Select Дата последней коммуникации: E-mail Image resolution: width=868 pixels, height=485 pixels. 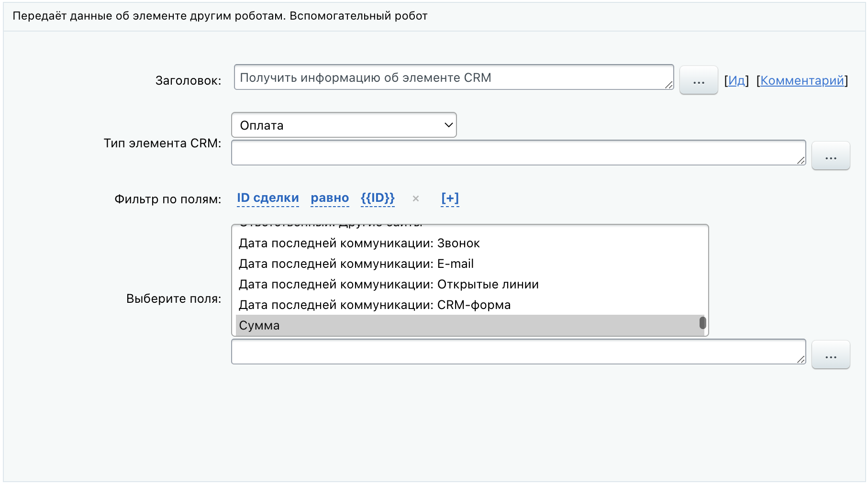tap(356, 264)
